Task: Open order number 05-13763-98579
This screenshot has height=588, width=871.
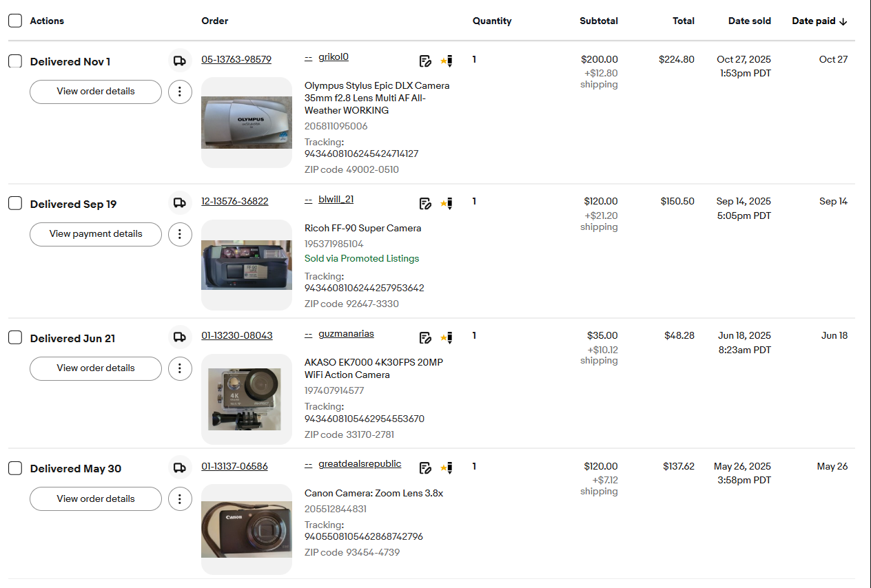Action: [236, 59]
